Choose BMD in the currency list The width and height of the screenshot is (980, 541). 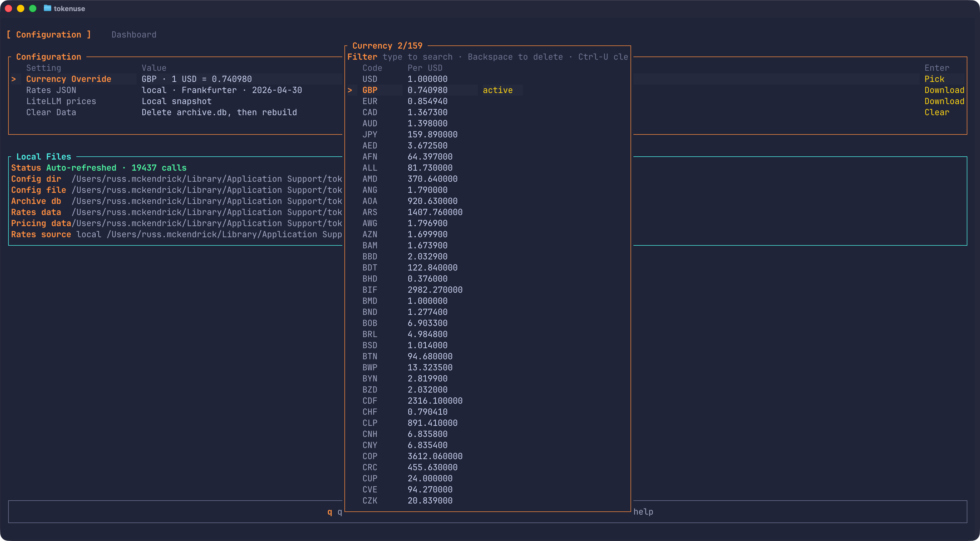pos(487,301)
